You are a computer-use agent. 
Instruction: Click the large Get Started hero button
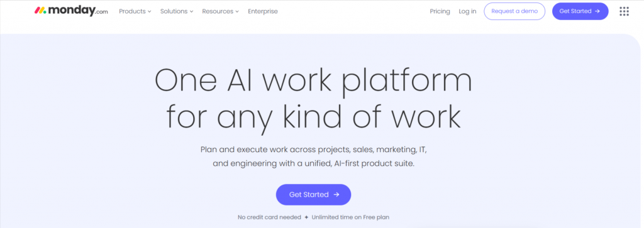313,195
